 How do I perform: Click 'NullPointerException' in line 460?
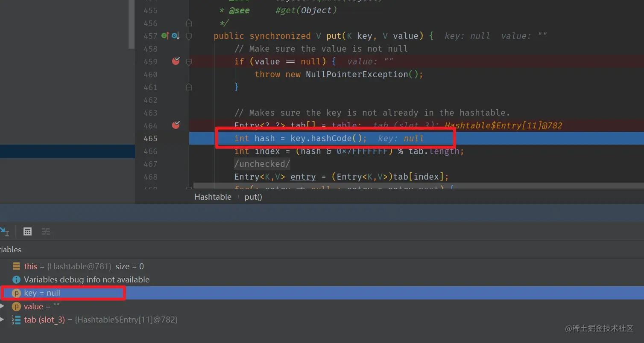357,74
